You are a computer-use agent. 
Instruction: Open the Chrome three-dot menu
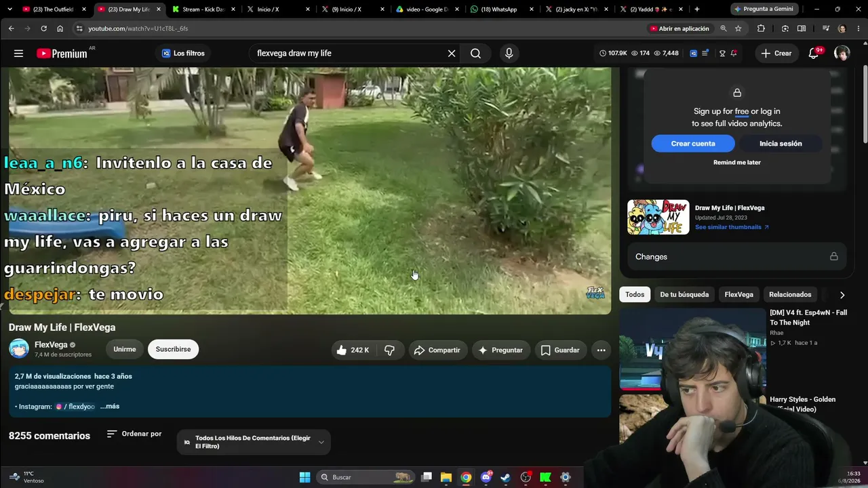pos(857,28)
